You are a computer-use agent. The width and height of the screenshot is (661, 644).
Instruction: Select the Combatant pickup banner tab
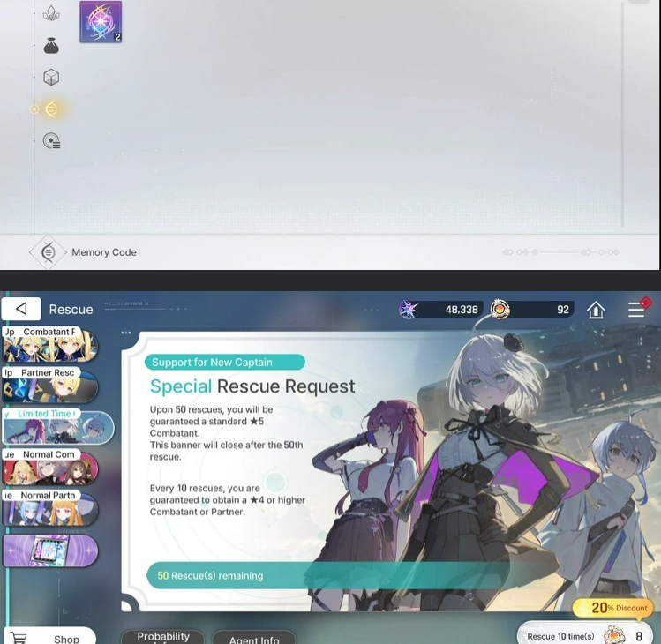[50, 345]
